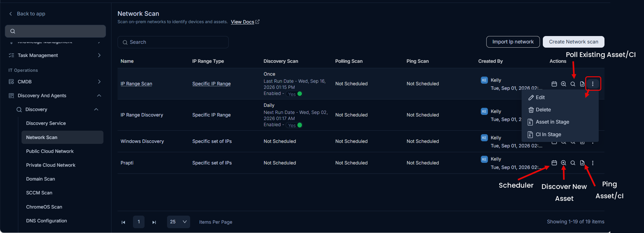Click Import Ip network button
This screenshot has width=644, height=233.
(513, 42)
